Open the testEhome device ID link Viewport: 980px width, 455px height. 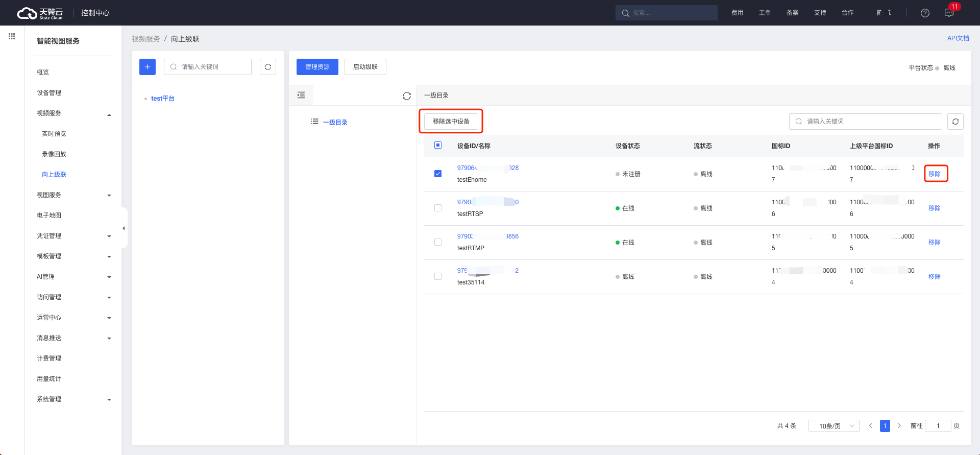click(x=488, y=168)
